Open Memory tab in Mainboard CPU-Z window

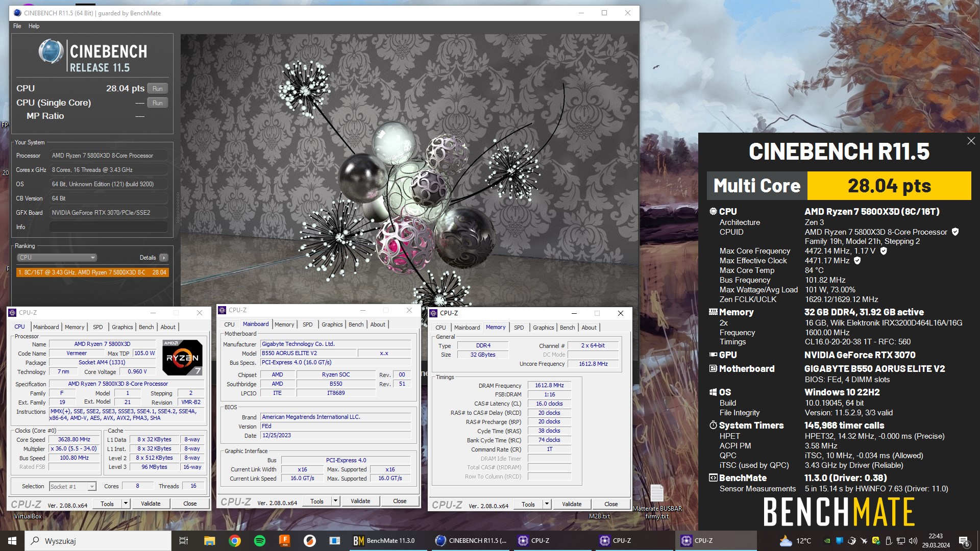pyautogui.click(x=284, y=324)
